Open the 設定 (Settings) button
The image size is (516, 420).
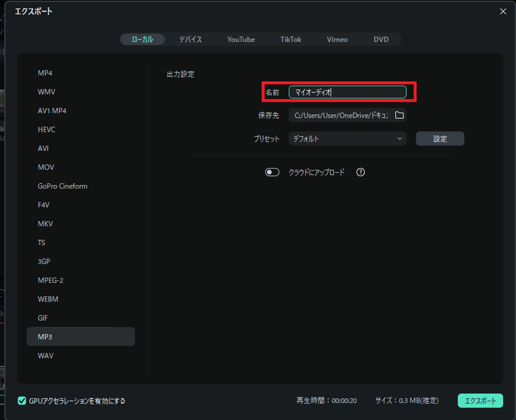[440, 139]
